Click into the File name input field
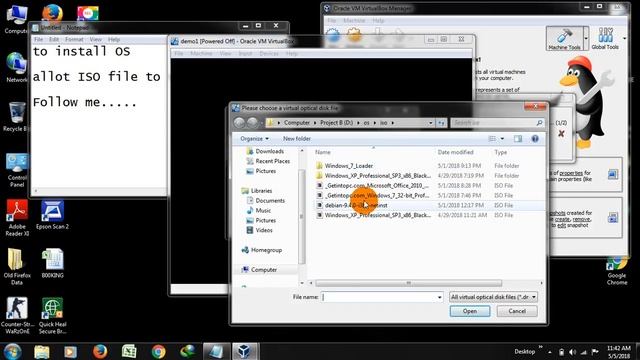Image resolution: width=640 pixels, height=360 pixels. click(378, 297)
